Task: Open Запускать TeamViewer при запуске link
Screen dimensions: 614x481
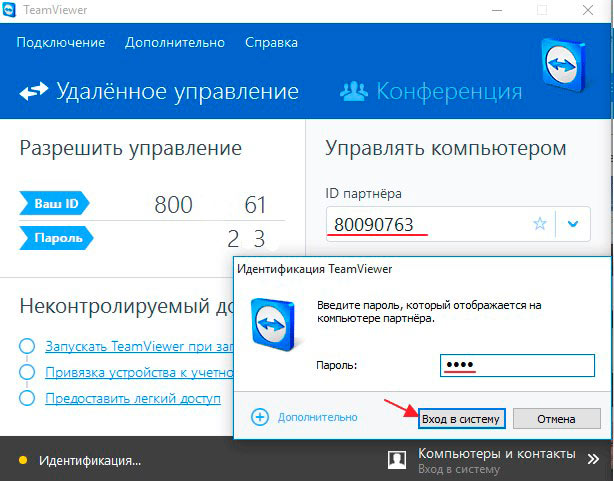Action: click(139, 346)
